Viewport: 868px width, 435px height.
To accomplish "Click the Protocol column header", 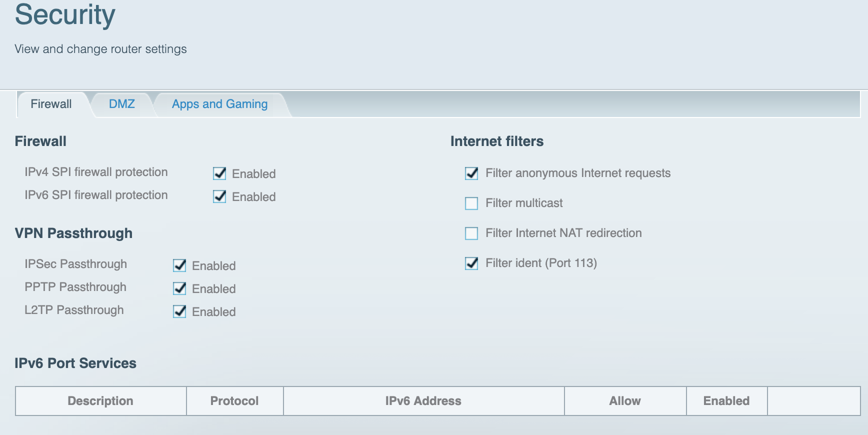I will [234, 401].
